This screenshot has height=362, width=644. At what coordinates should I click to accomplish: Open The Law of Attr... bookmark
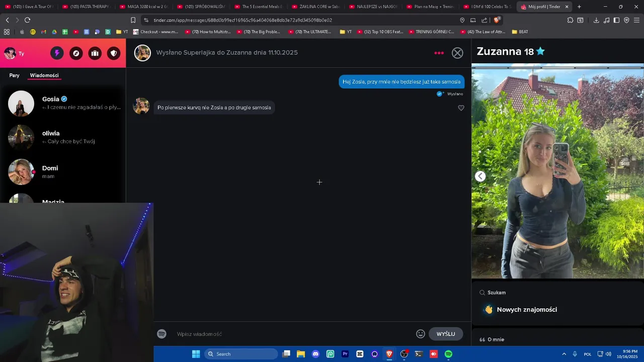483,32
